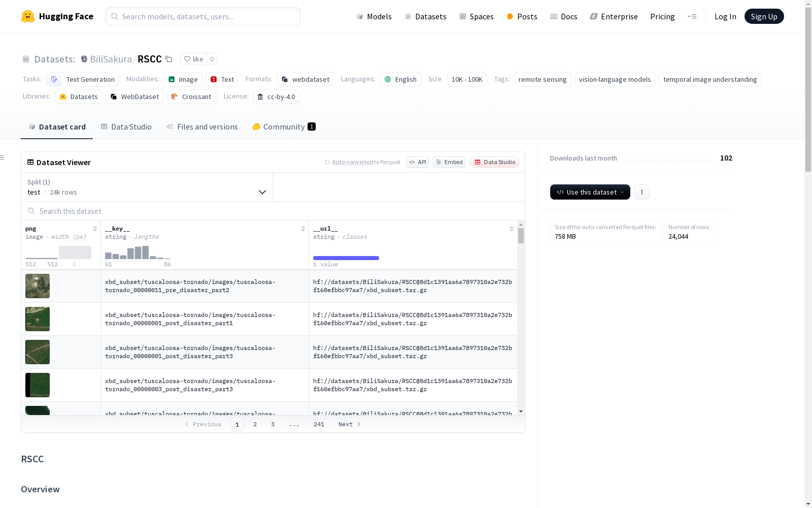The width and height of the screenshot is (812, 508).
Task: Sort the __url__ column
Action: point(512,229)
